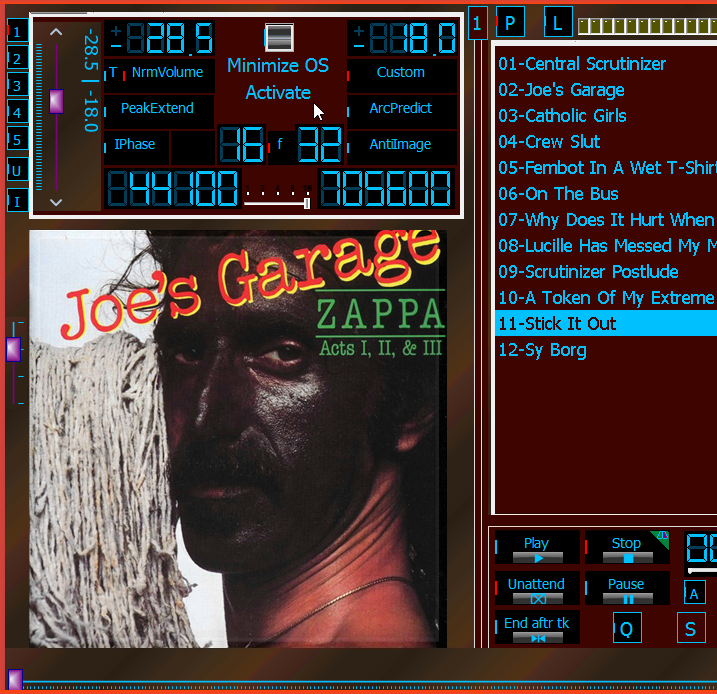This screenshot has height=694, width=717.
Task: Click the 44100 sample rate display
Action: [173, 188]
